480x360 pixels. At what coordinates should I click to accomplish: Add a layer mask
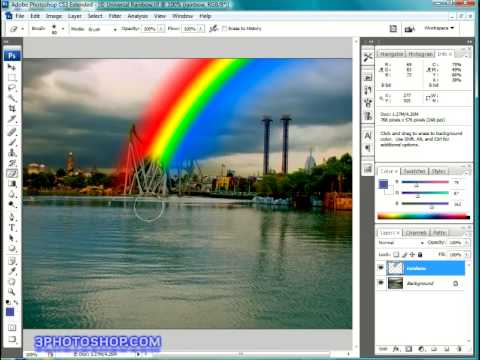(409, 349)
